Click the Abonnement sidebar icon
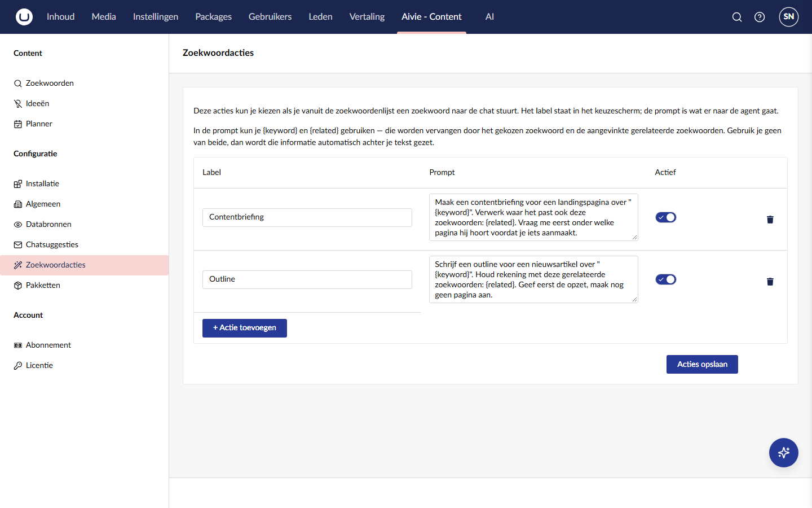 [18, 345]
